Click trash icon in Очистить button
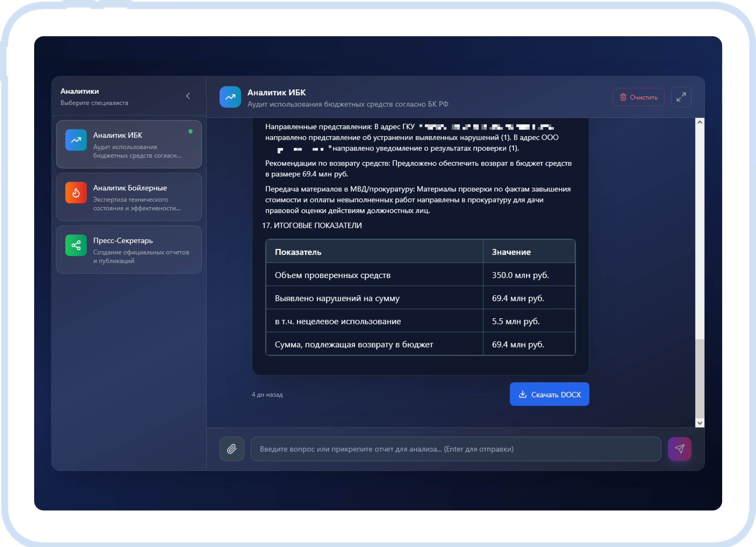 623,97
